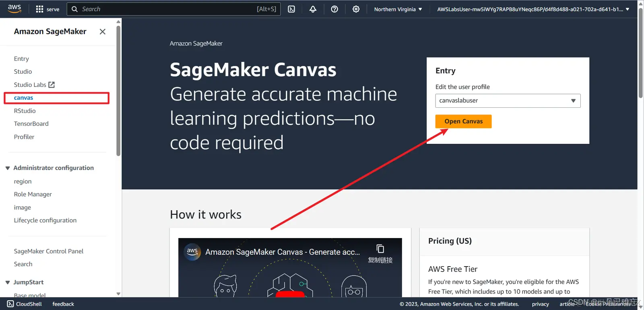The width and height of the screenshot is (644, 310).
Task: Focus the top Search input field
Action: click(173, 9)
